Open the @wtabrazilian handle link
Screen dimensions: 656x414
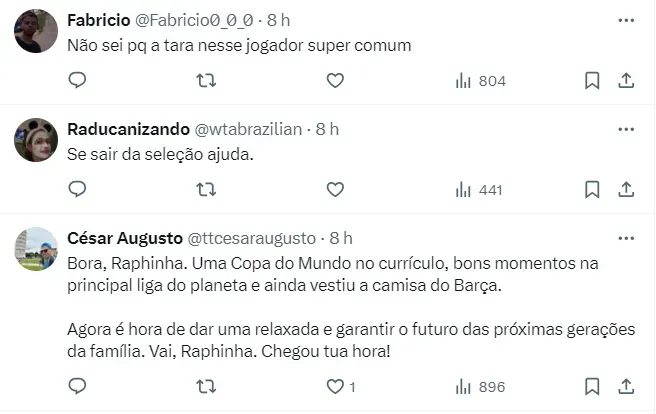(247, 129)
